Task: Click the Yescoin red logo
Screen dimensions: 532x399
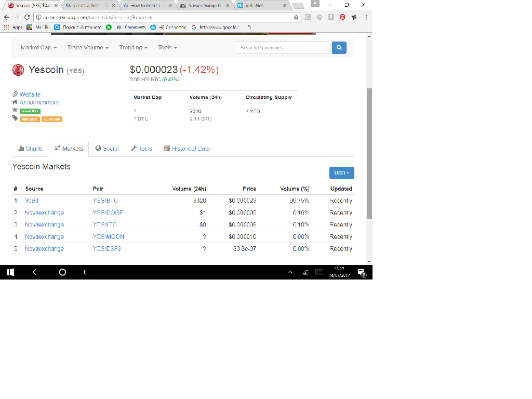Action: click(x=18, y=70)
